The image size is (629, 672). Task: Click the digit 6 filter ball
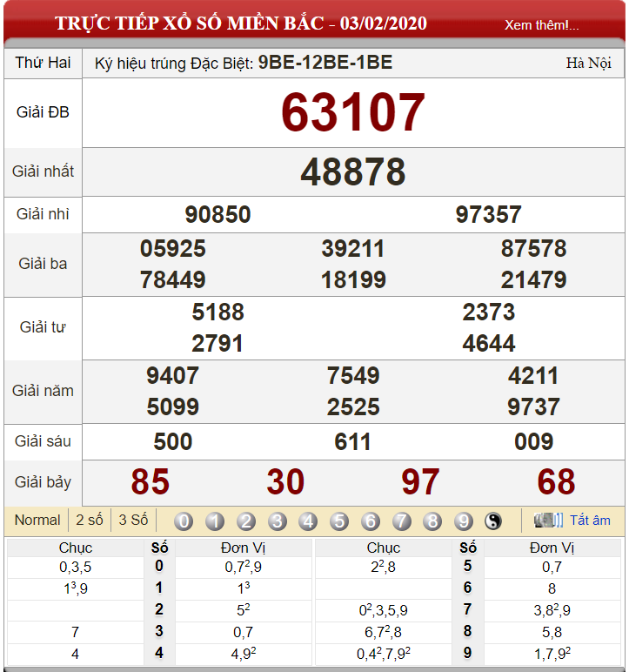(x=371, y=521)
